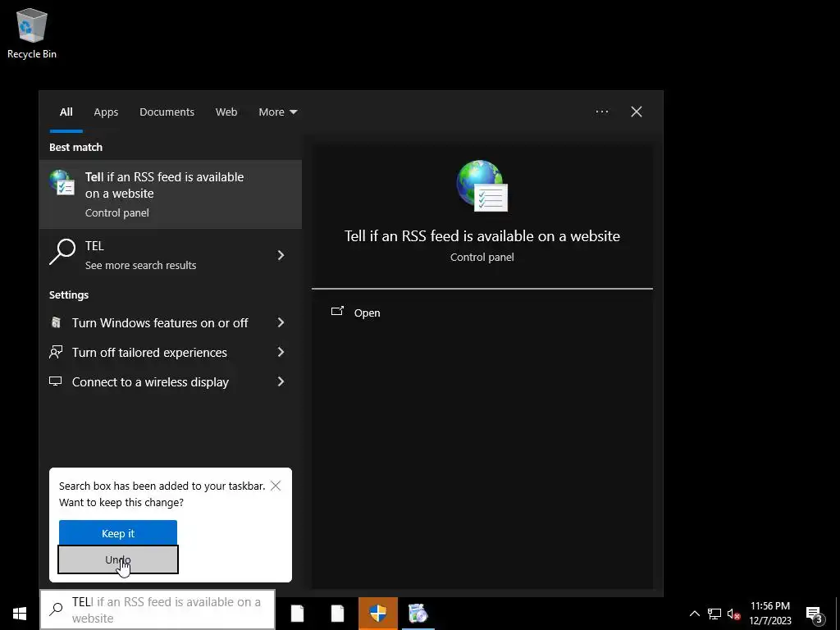Click Control panel label under preview title
840x630 pixels.
[482, 257]
